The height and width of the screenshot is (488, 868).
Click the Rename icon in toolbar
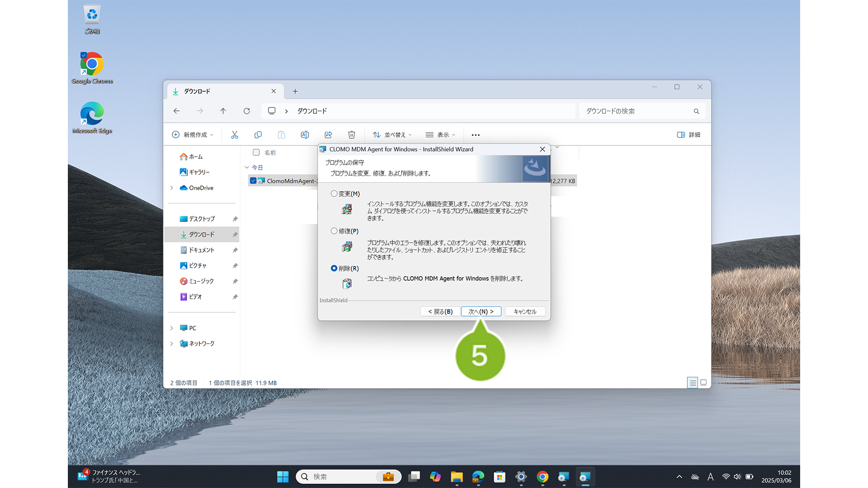[305, 135]
